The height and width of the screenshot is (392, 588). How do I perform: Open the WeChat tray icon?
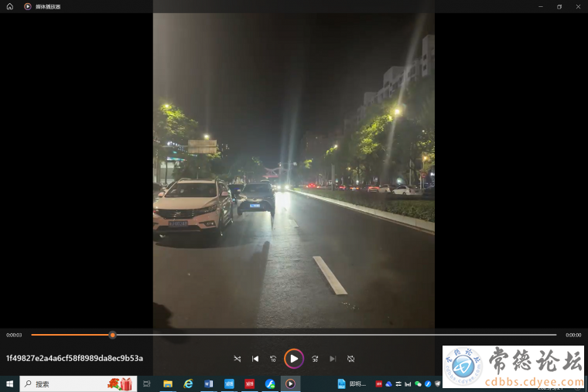[x=418, y=383]
